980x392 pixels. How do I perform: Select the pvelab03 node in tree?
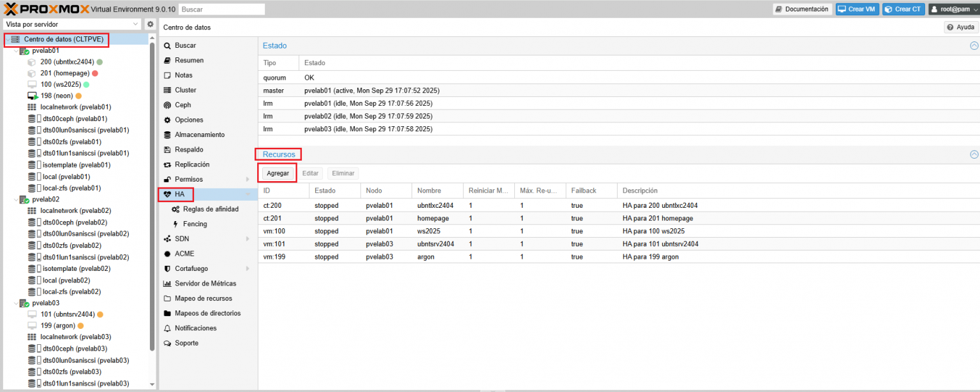click(x=45, y=303)
